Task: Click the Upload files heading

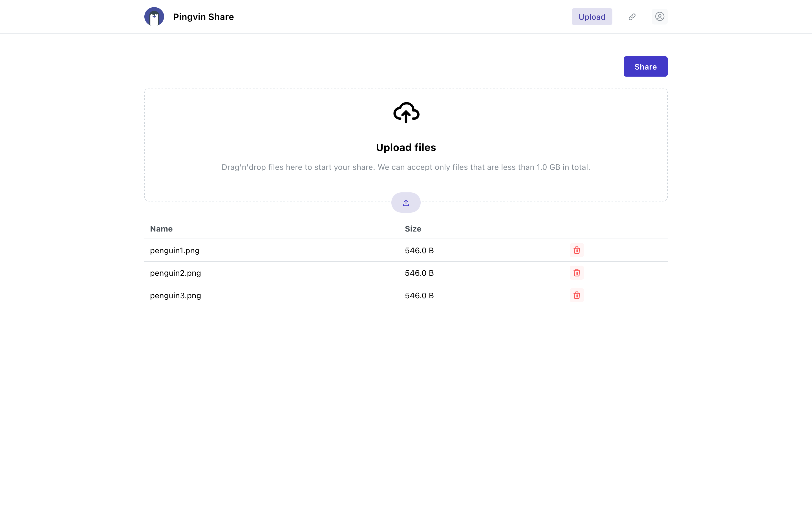Action: [x=406, y=147]
